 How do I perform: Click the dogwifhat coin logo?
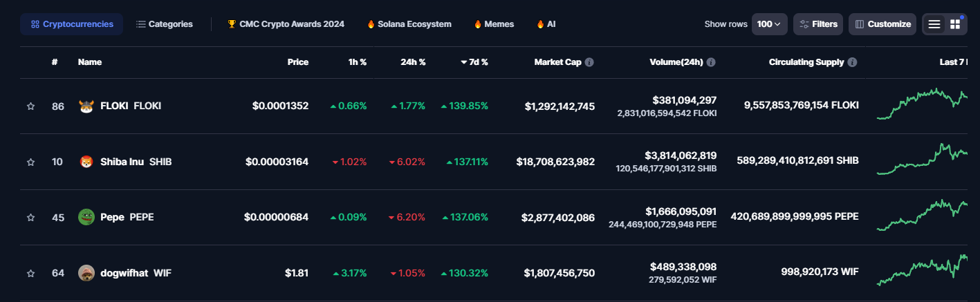point(86,273)
